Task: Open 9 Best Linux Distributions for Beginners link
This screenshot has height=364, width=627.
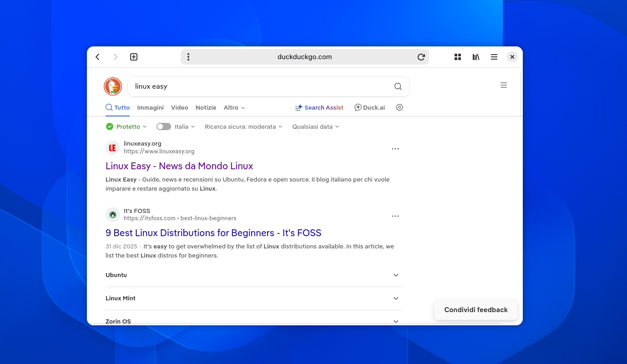Action: 213,233
